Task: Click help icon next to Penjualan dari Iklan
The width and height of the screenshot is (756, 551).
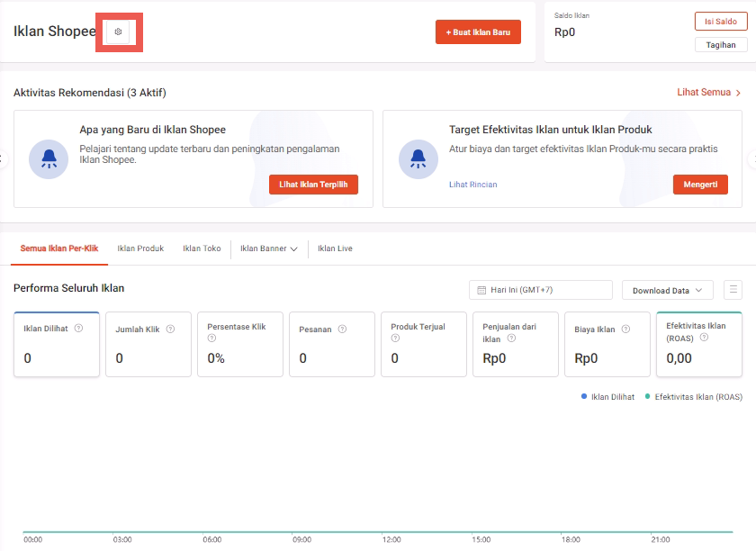Action: (511, 339)
